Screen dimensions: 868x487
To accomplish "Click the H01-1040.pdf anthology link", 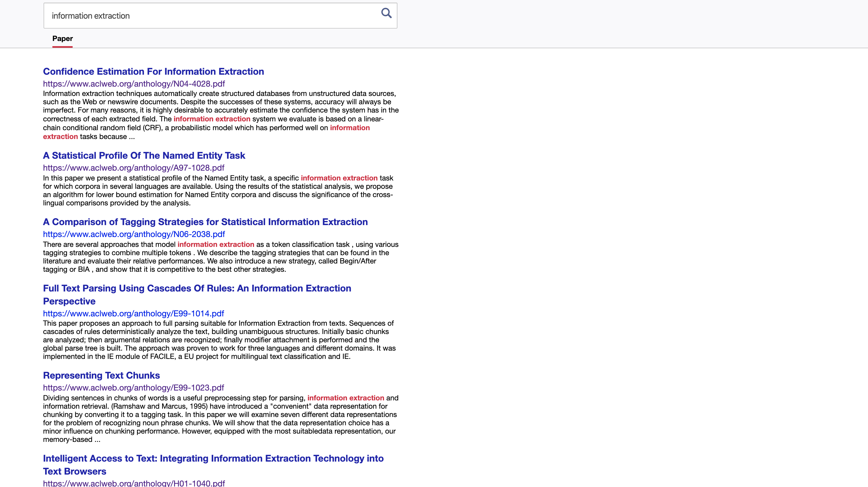I will (134, 483).
